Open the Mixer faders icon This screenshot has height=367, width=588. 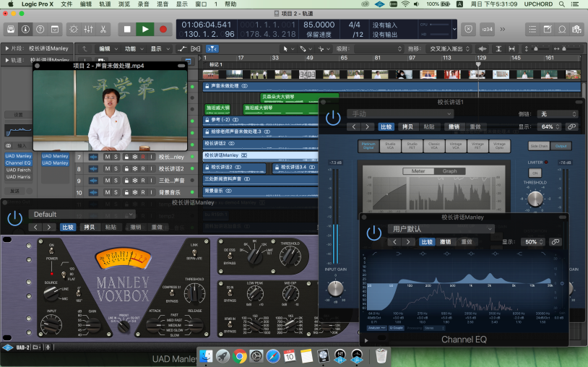[89, 29]
